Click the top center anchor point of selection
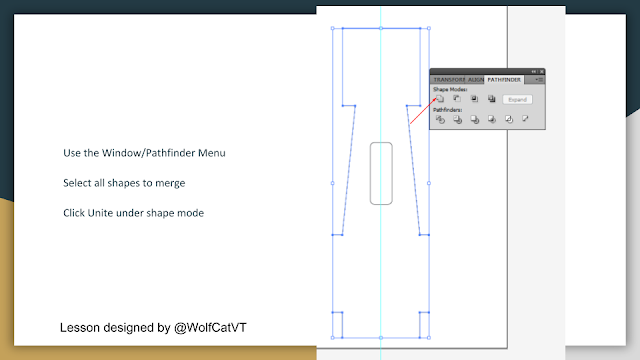The image size is (640, 360). (x=381, y=28)
